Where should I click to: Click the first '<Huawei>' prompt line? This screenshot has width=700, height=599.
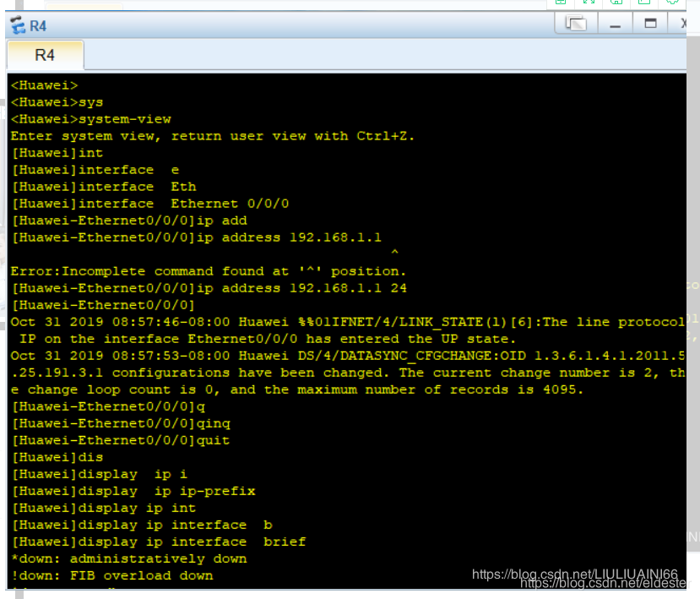click(44, 85)
